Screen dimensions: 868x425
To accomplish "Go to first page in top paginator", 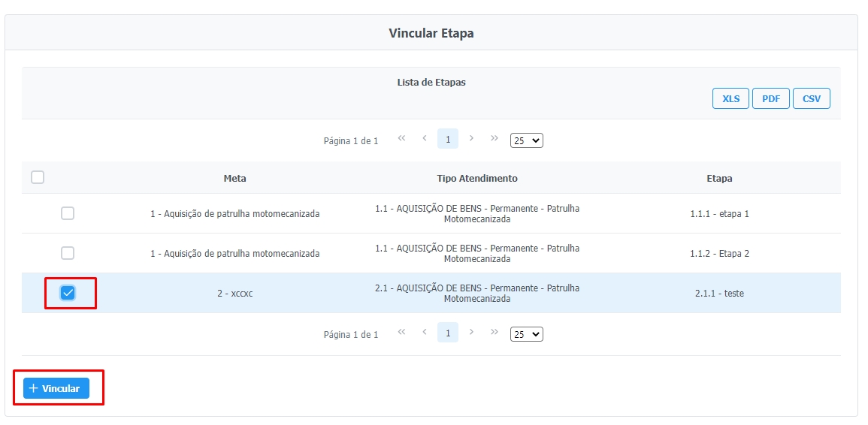I will click(x=401, y=139).
